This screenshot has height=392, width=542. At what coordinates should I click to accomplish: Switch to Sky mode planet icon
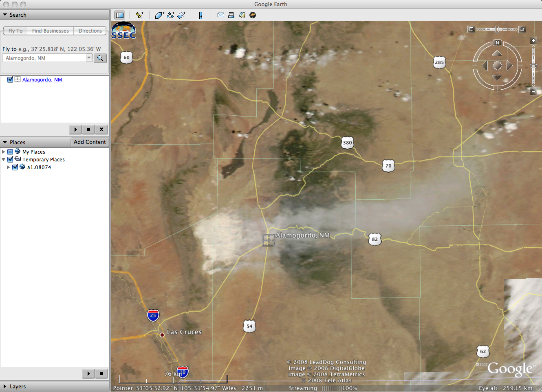pyautogui.click(x=253, y=15)
